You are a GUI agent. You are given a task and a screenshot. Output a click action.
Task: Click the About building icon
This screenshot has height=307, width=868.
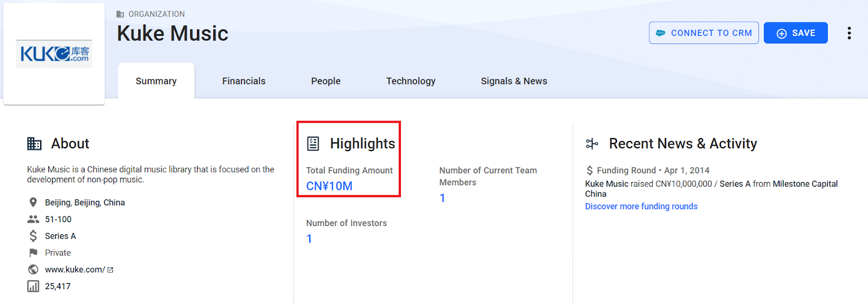(x=34, y=143)
